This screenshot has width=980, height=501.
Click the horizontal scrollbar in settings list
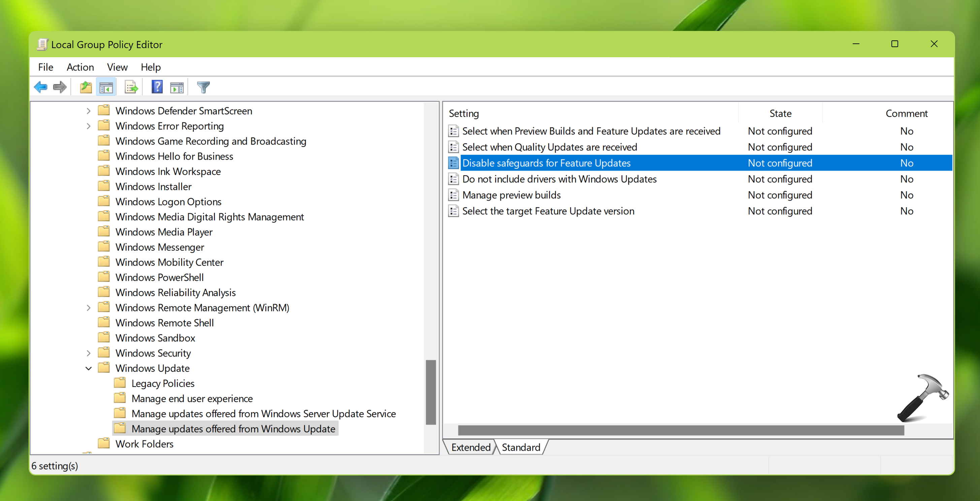pyautogui.click(x=681, y=430)
